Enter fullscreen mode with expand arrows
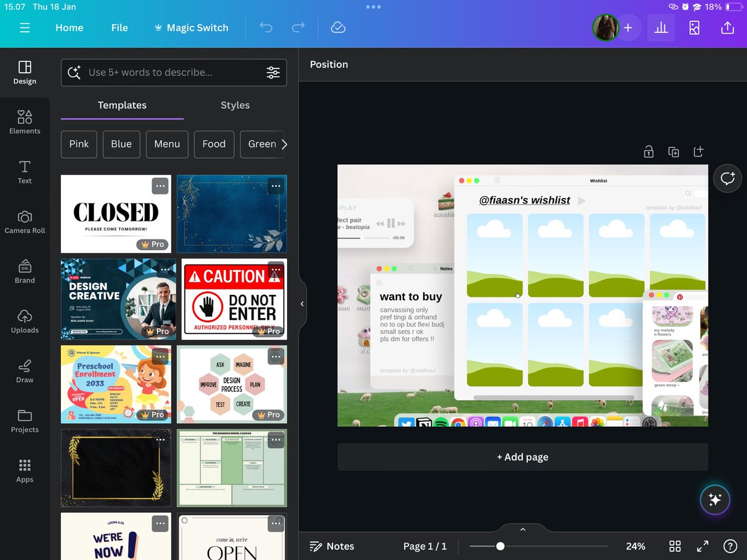747x560 pixels. [x=703, y=546]
